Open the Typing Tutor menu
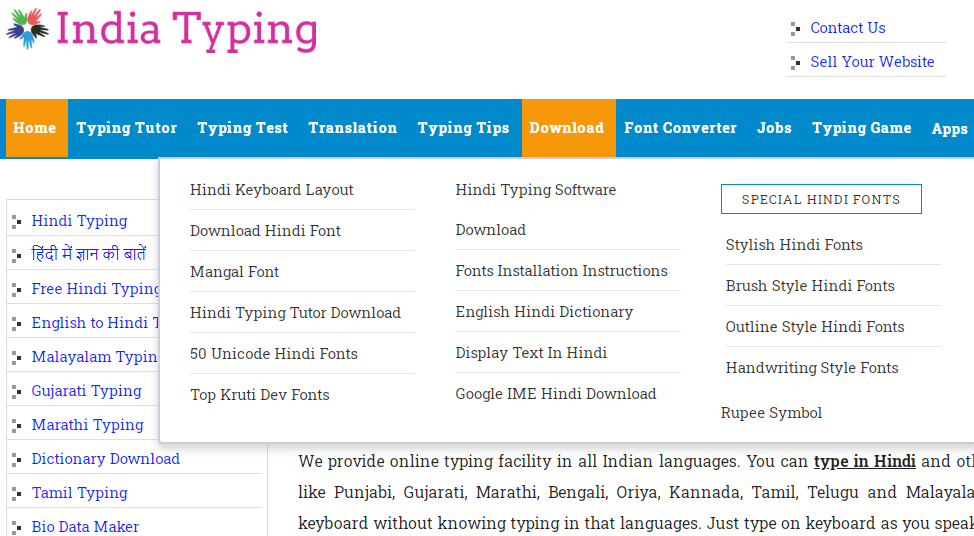The width and height of the screenshot is (974, 536). click(127, 128)
